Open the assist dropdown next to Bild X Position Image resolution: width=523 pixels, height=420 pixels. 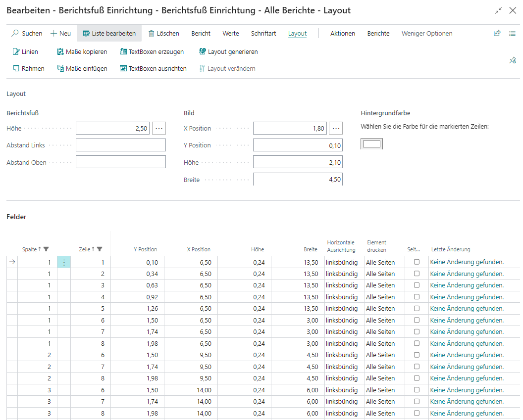point(335,128)
